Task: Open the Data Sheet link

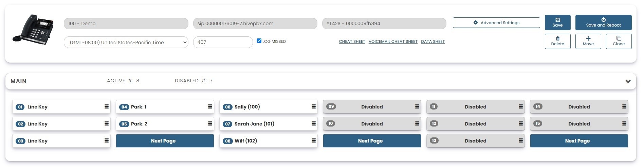Action: (x=433, y=41)
